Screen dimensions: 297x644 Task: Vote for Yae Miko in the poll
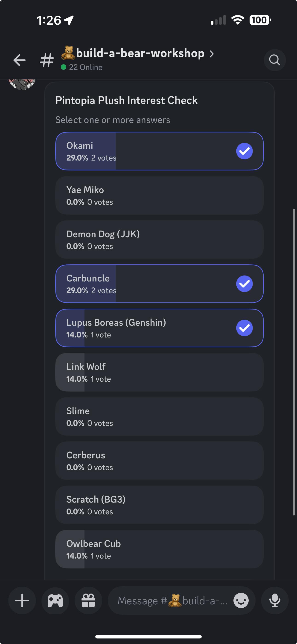159,195
